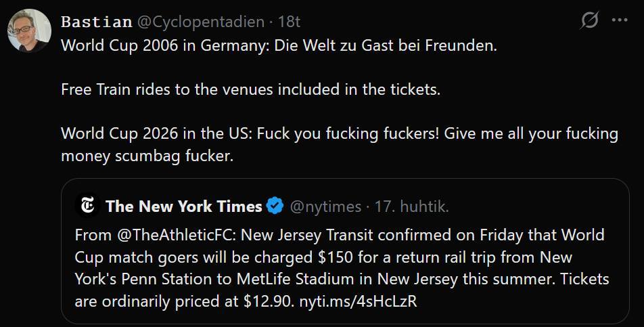Click the 17. huhtik. date on quoted post
644x327 pixels.
pyautogui.click(x=411, y=206)
